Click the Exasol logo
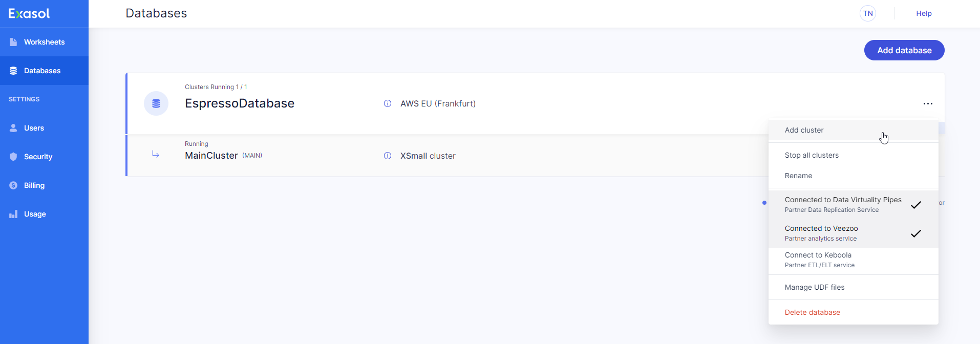Image resolution: width=980 pixels, height=344 pixels. pos(29,14)
